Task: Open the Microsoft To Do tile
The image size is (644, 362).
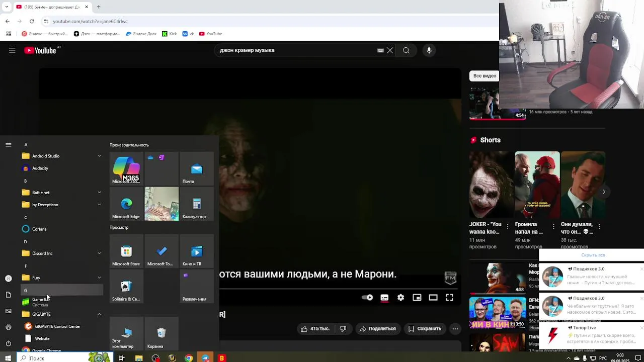Action: point(162,251)
